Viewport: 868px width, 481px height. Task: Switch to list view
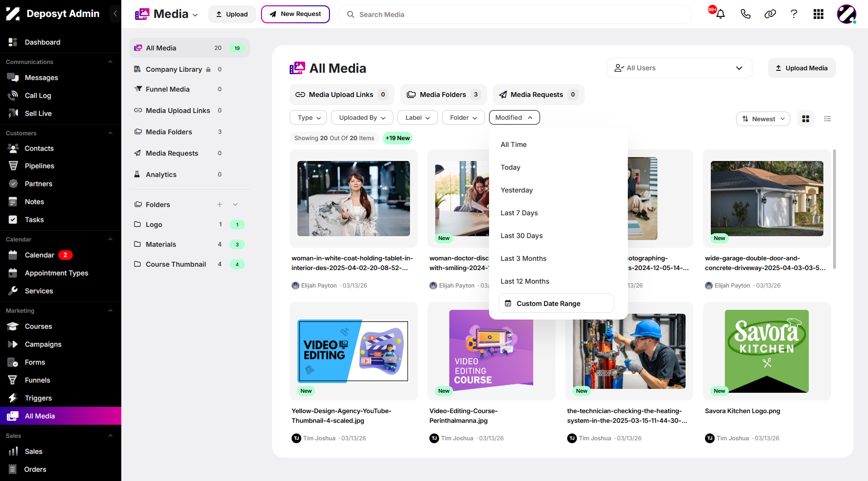coord(828,119)
